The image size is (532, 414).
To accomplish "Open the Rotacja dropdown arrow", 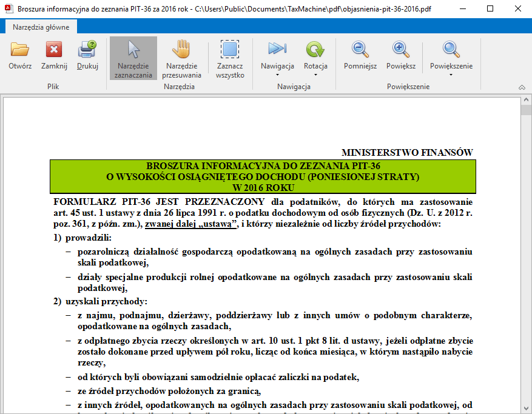I will (315, 73).
